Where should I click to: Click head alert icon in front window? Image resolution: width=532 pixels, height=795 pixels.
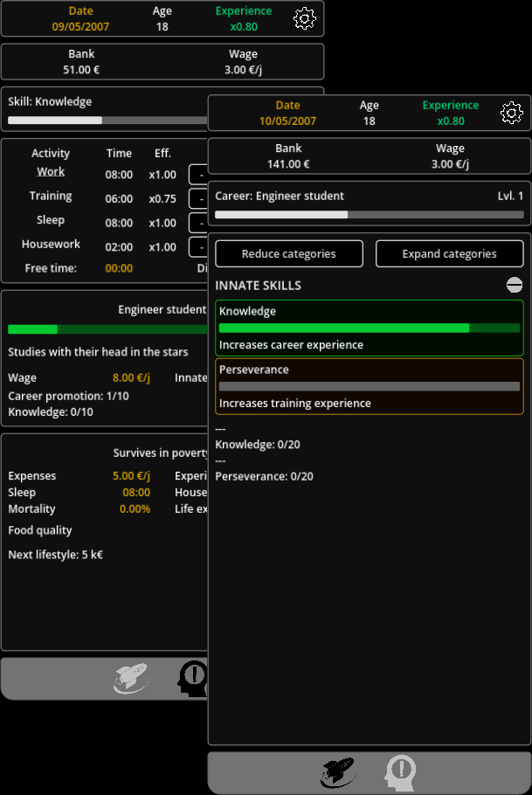(401, 772)
